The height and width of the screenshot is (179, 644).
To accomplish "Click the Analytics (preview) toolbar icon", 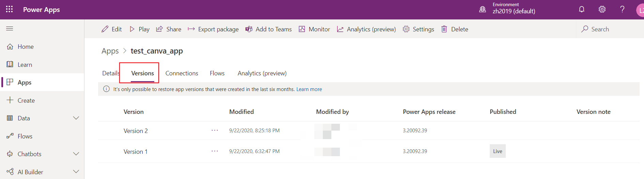I will click(340, 29).
